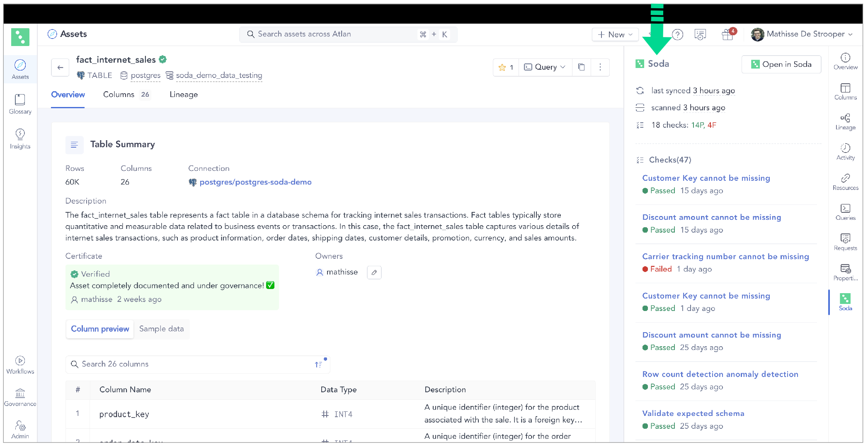
Task: Click the copy link icon
Action: 582,67
